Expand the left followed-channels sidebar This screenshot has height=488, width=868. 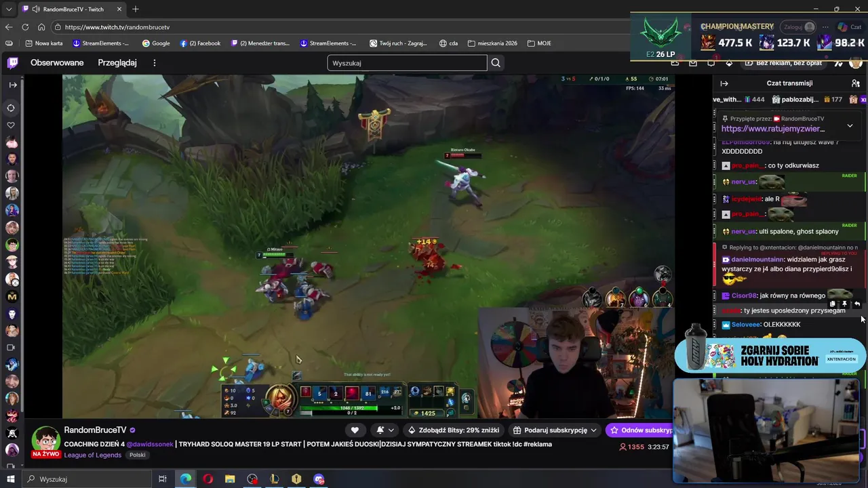point(12,85)
